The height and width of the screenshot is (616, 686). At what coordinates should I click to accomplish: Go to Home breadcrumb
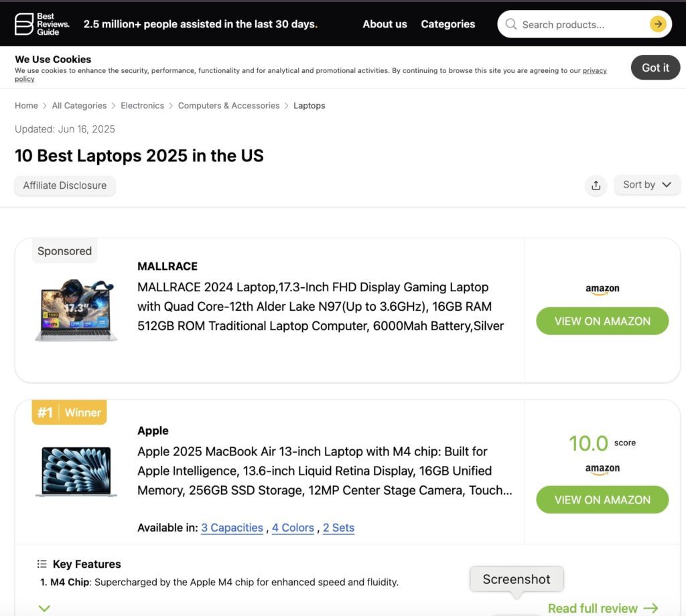26,105
